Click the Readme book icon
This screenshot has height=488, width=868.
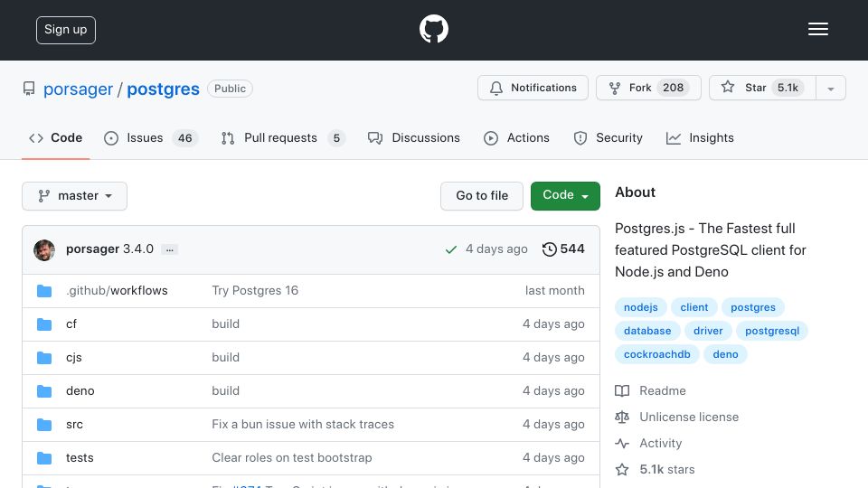[x=622, y=391]
